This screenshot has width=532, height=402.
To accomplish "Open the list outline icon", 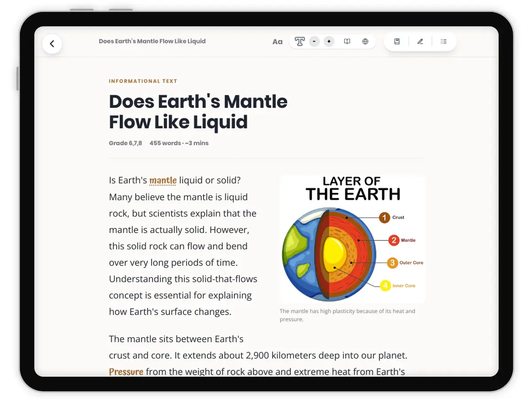I will coord(443,42).
